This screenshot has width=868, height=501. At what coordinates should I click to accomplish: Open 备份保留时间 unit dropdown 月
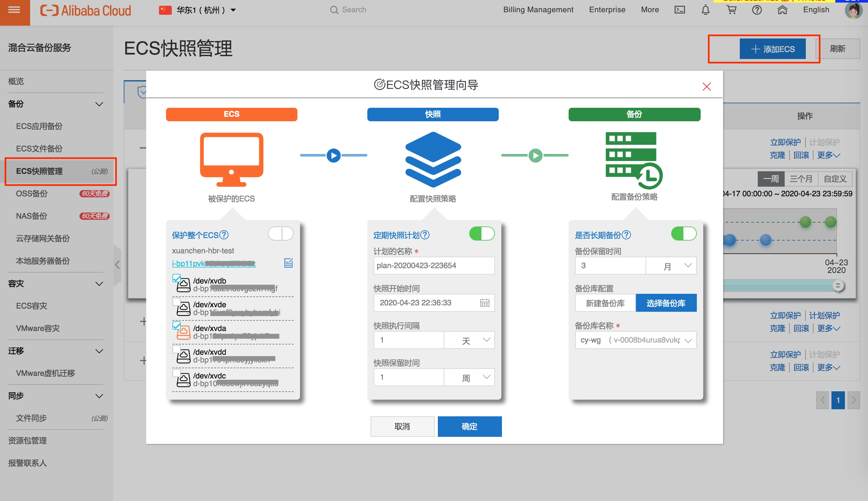pos(671,266)
